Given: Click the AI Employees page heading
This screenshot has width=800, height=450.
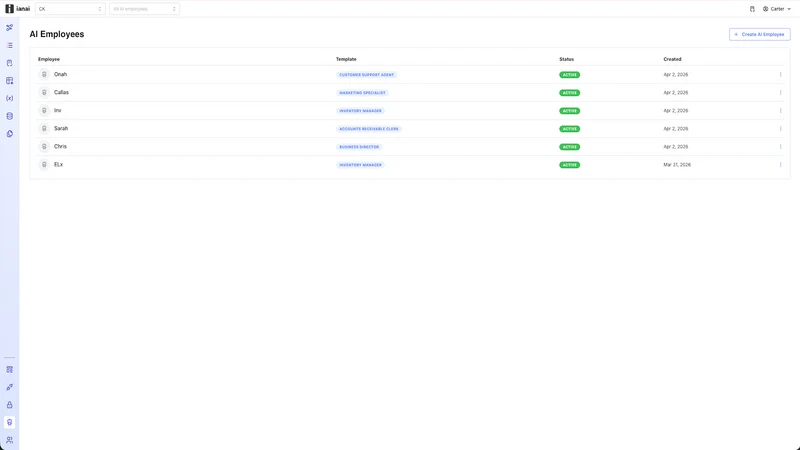Looking at the screenshot, I should tap(57, 34).
